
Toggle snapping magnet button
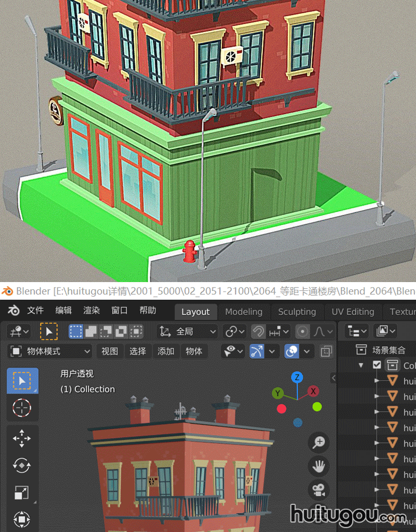[258, 332]
